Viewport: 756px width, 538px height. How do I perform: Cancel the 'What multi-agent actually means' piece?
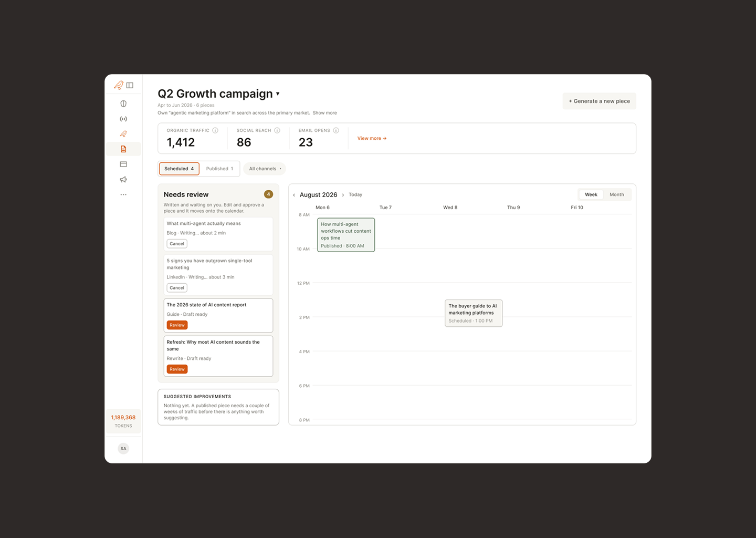(x=177, y=244)
